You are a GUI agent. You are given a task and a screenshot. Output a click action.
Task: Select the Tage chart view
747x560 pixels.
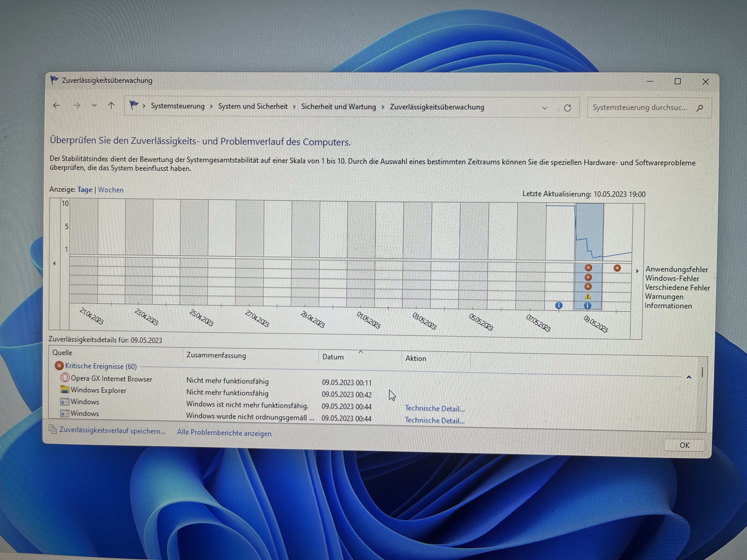click(x=85, y=189)
